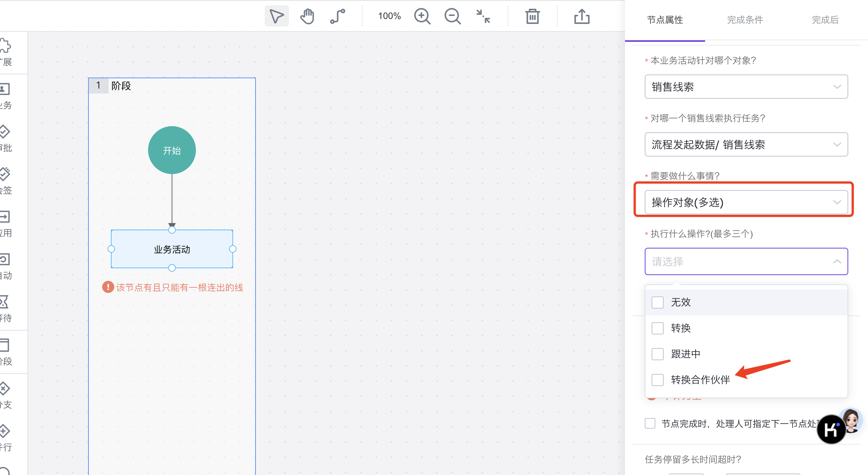
Task: Activate the hand pan tool
Action: coord(307,16)
